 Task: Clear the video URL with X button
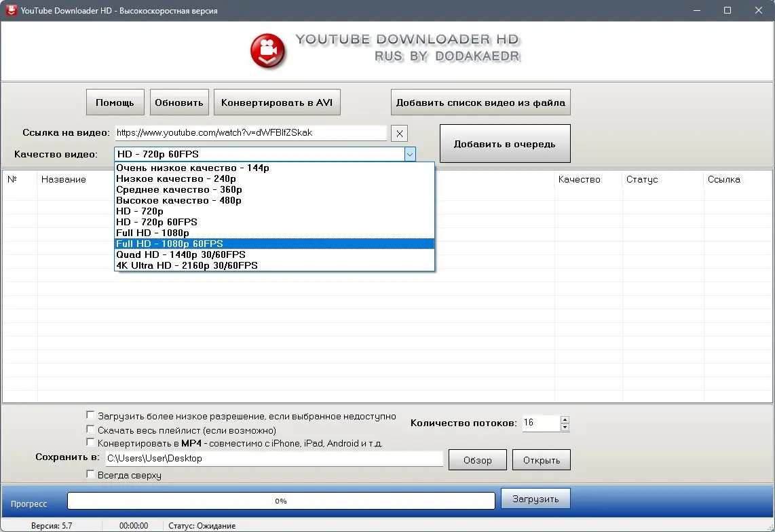[399, 134]
